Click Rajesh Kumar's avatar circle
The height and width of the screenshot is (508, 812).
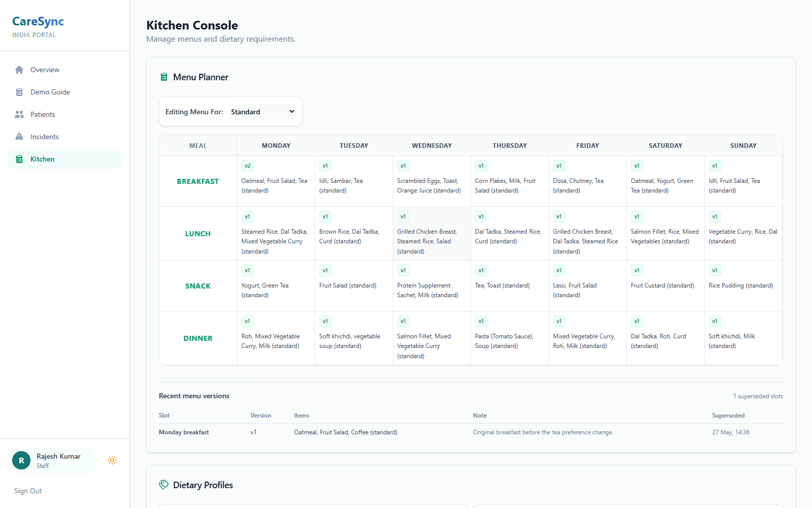pyautogui.click(x=21, y=460)
